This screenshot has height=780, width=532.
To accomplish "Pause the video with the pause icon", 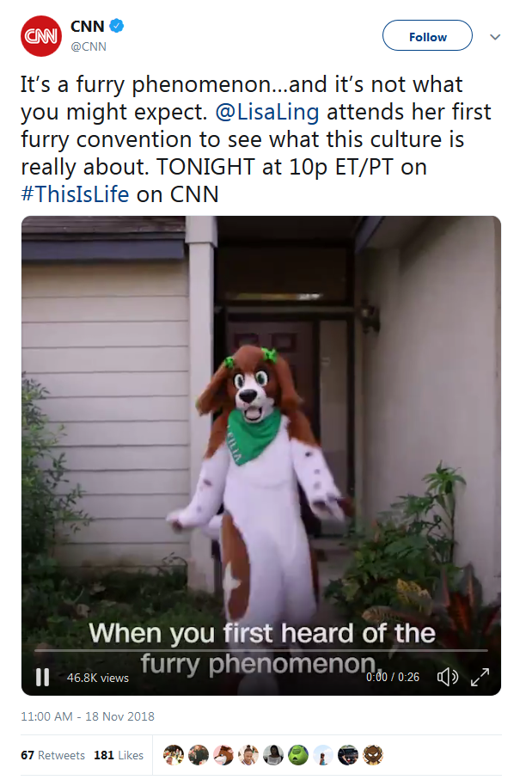I will [x=43, y=677].
